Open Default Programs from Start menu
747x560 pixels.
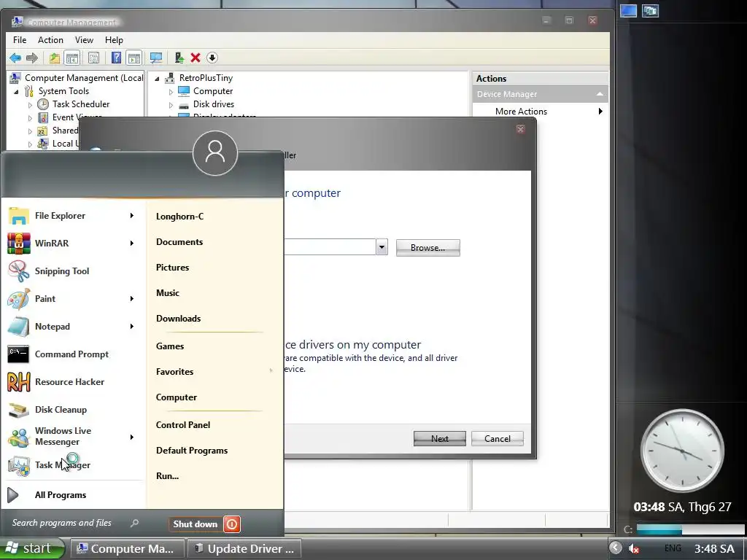coord(192,451)
